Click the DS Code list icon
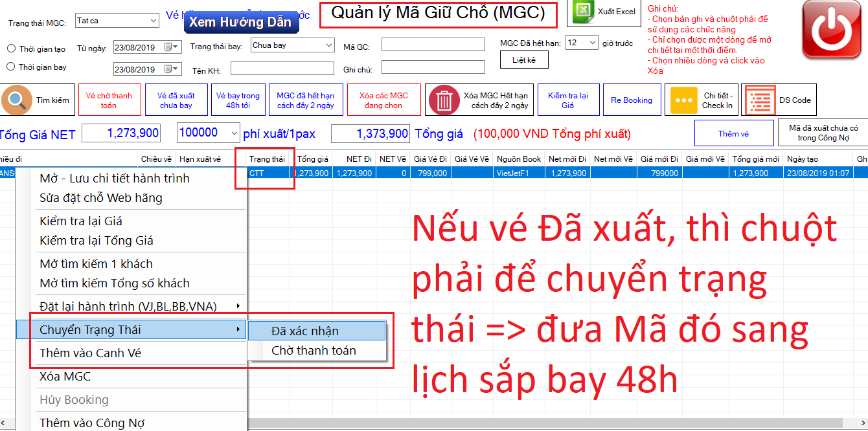The image size is (868, 431). (759, 100)
